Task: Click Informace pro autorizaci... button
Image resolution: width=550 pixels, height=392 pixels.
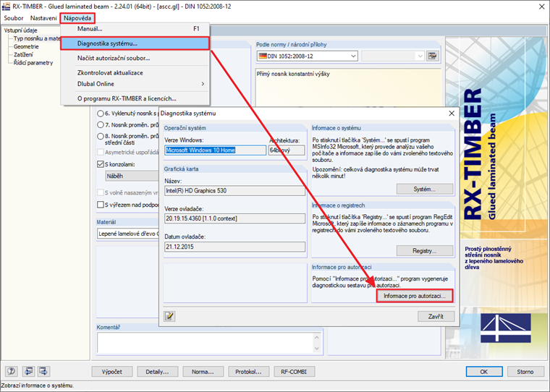Action: (415, 296)
